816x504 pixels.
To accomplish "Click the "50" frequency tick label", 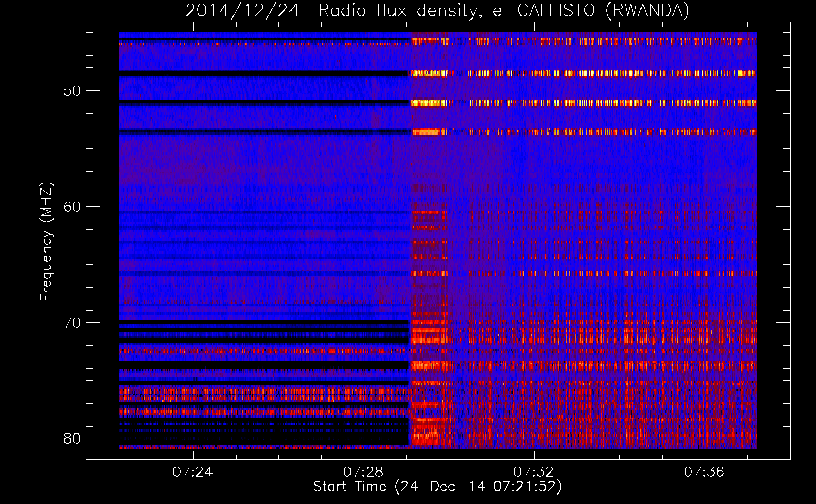I will point(72,91).
